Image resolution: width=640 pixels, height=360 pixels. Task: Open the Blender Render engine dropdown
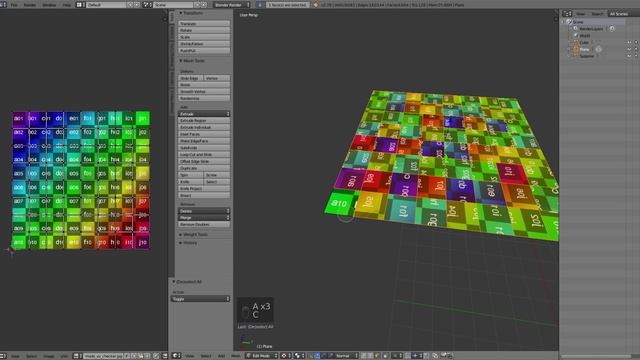pyautogui.click(x=231, y=5)
